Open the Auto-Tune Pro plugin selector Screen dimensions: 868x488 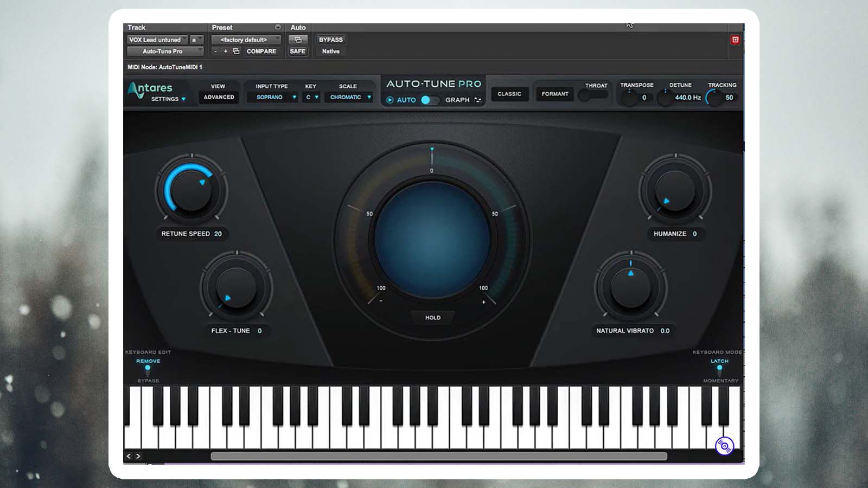tap(165, 51)
